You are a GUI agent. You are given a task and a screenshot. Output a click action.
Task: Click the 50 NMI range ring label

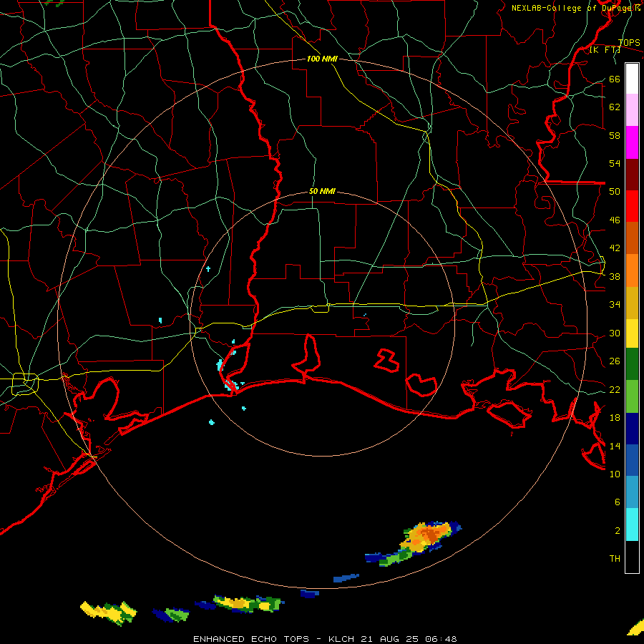(322, 191)
